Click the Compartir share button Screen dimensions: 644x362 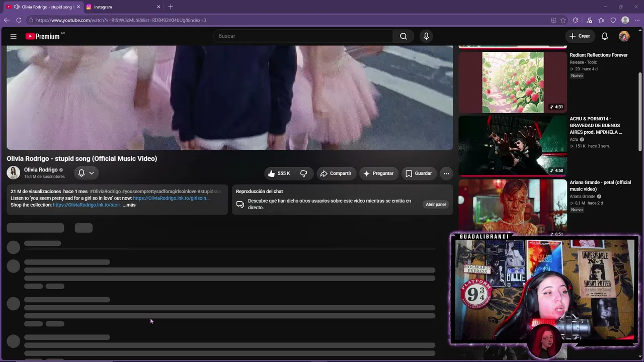[336, 173]
